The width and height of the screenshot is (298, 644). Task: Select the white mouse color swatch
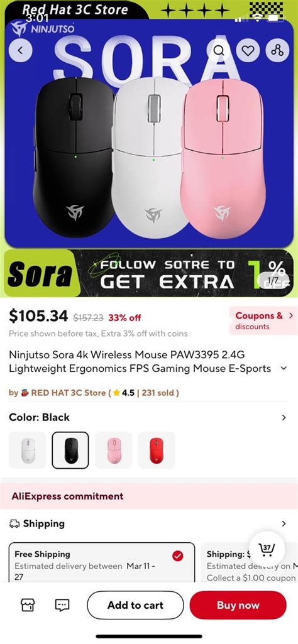pos(28,450)
